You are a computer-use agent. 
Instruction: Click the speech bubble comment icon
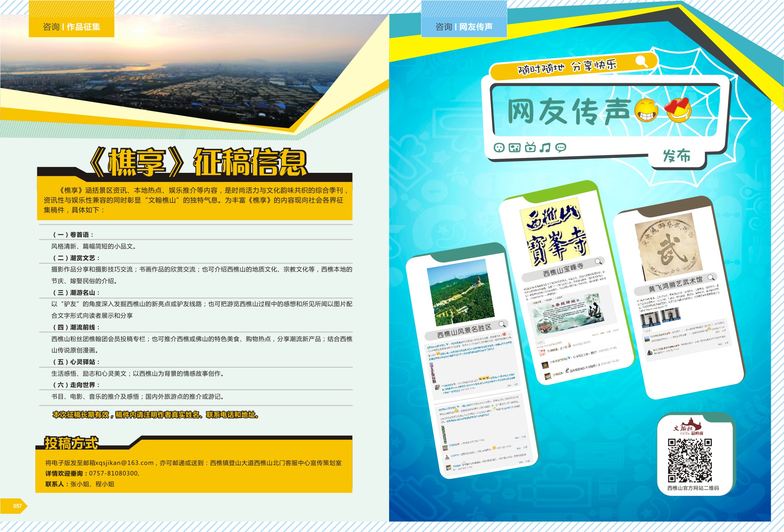(x=560, y=148)
